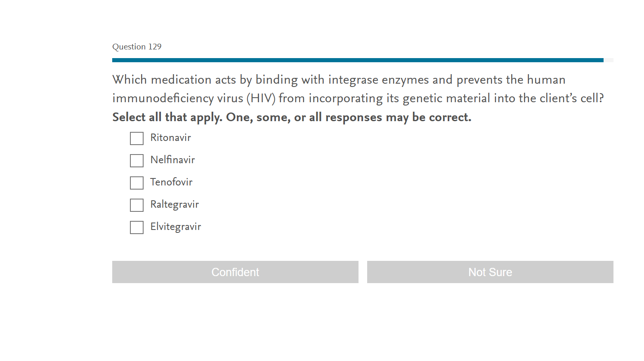Select the Nelfinavir option
Viewport: 644px width, 361px height.
click(137, 161)
